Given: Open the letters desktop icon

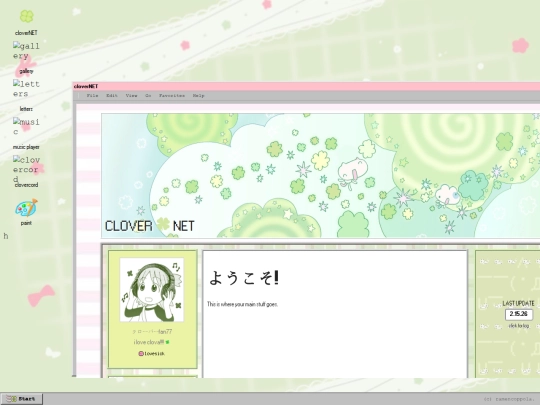Looking at the screenshot, I should 26,89.
